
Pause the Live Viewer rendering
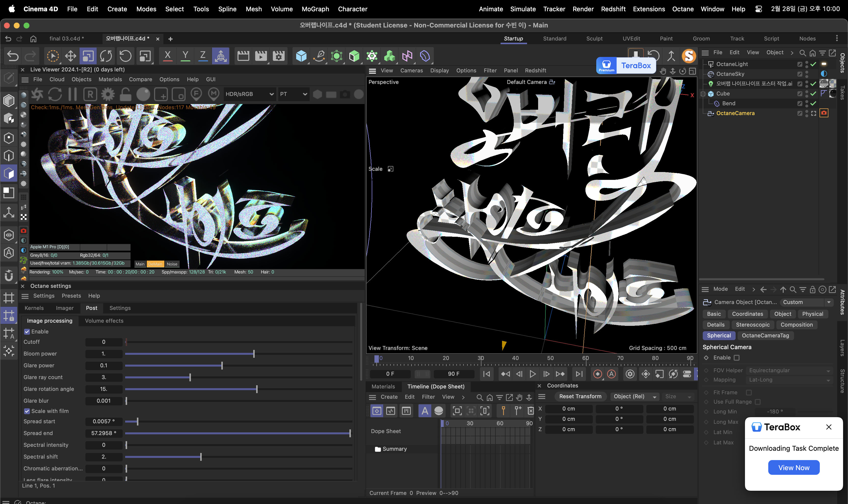coord(72,94)
